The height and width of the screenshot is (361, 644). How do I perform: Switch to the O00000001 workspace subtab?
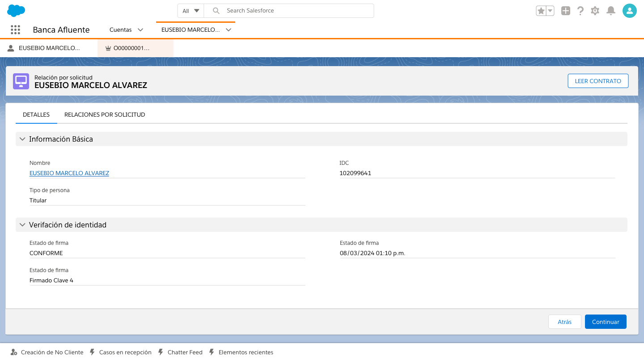136,48
